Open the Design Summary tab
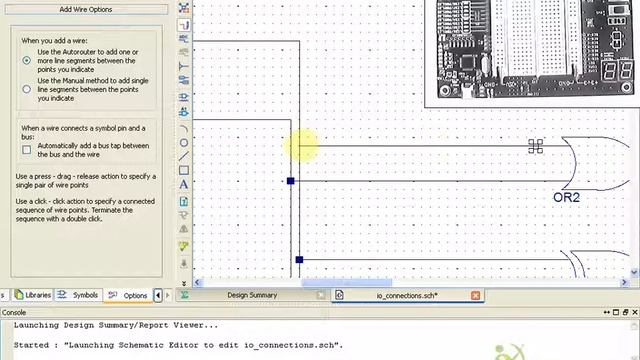Viewport: 640px width, 360px height. coord(252,295)
